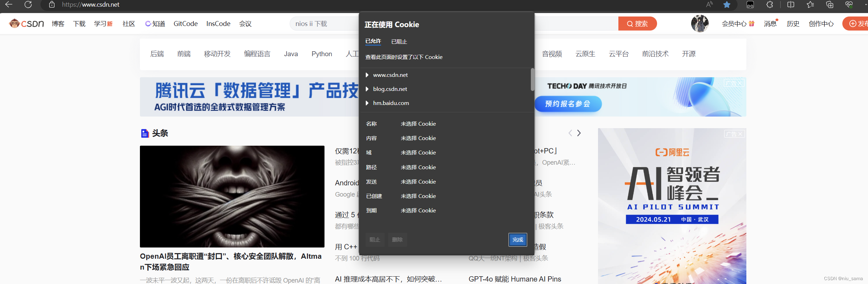
Task: Switch to 已允许 cookie tab
Action: 373,41
